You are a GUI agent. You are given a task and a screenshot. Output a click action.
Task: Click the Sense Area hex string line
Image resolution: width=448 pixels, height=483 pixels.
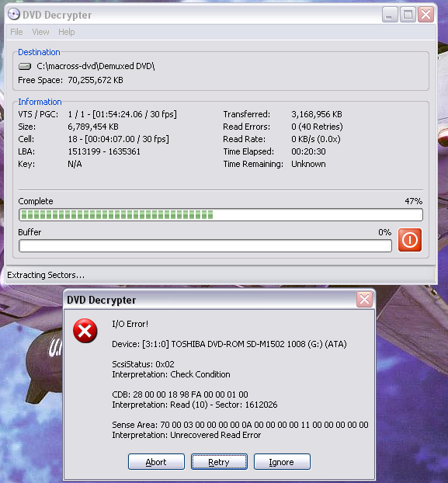point(240,425)
